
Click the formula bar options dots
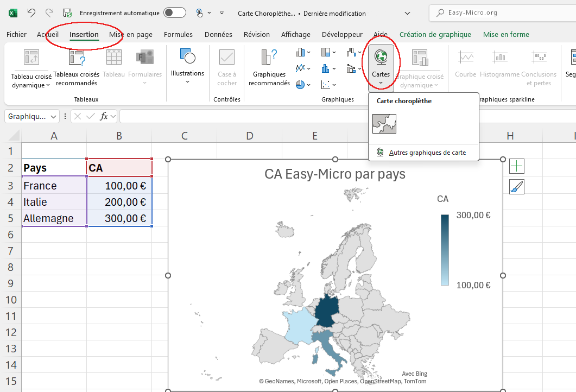(x=65, y=117)
